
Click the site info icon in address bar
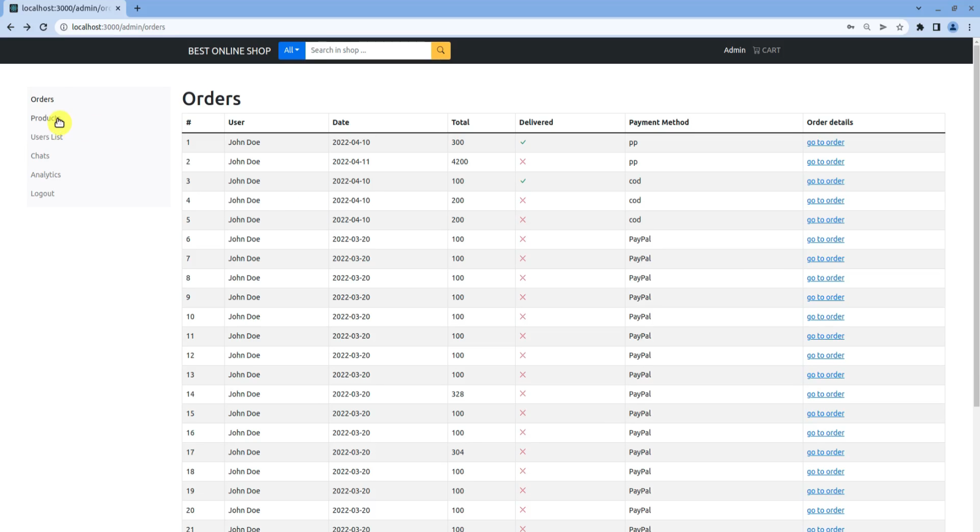point(64,27)
